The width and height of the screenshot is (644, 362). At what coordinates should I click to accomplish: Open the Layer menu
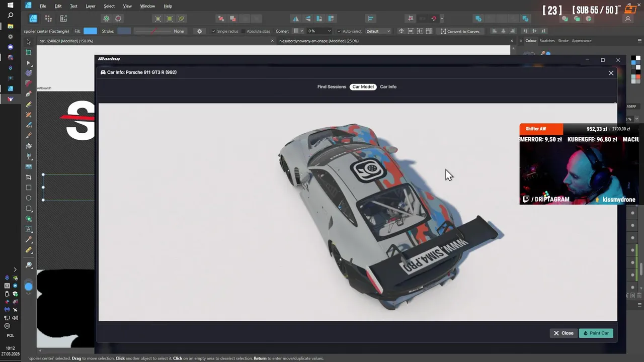[91, 6]
